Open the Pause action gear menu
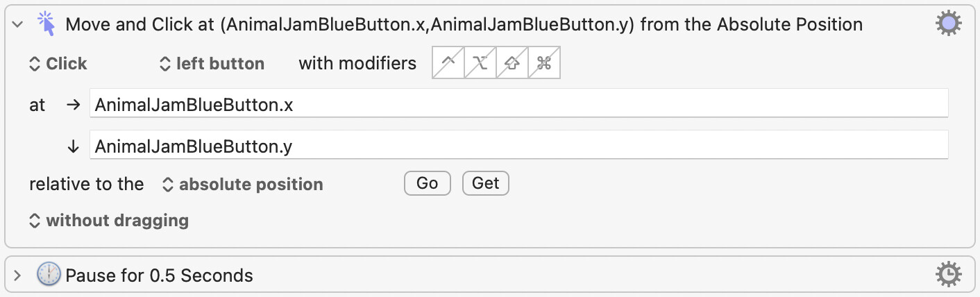The height and width of the screenshot is (297, 980). click(x=948, y=275)
